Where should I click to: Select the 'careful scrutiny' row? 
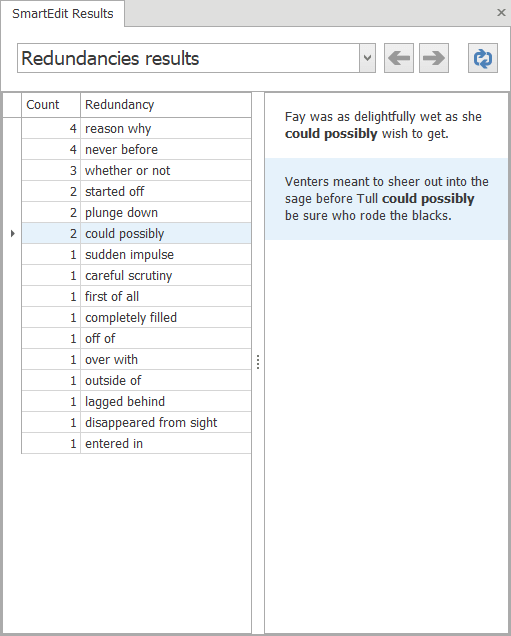[x=136, y=275]
